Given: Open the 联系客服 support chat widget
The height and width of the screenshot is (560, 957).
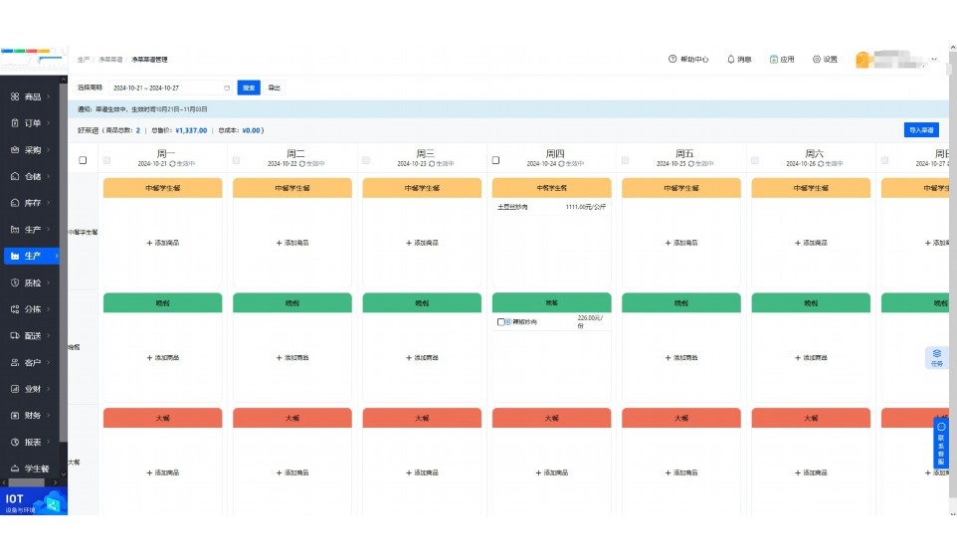Looking at the screenshot, I should [x=941, y=444].
